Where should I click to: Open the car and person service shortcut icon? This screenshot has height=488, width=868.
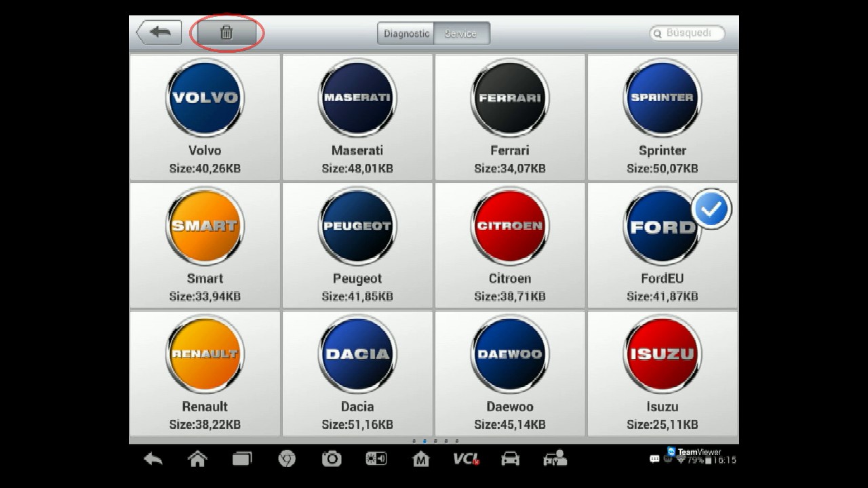555,459
